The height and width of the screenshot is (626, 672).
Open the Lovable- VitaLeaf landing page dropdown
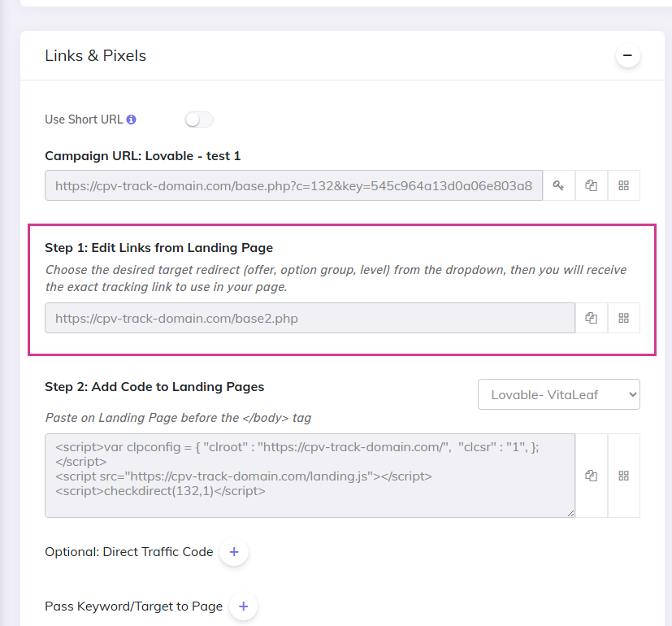click(559, 394)
